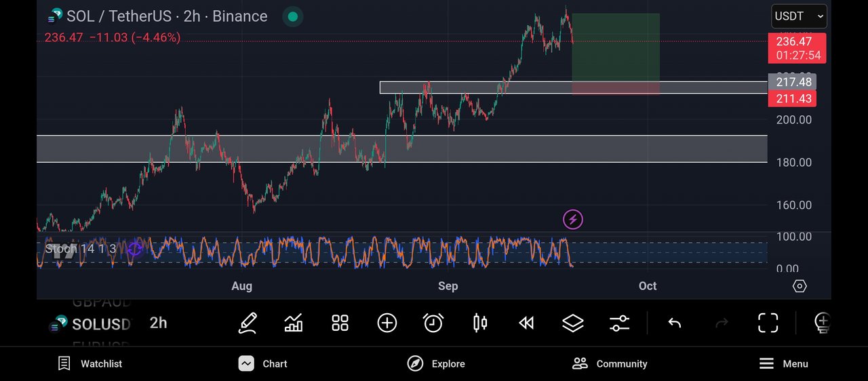Click the -11.03 (-4.46%) change value
Viewport: 868px width, 381px height.
134,38
